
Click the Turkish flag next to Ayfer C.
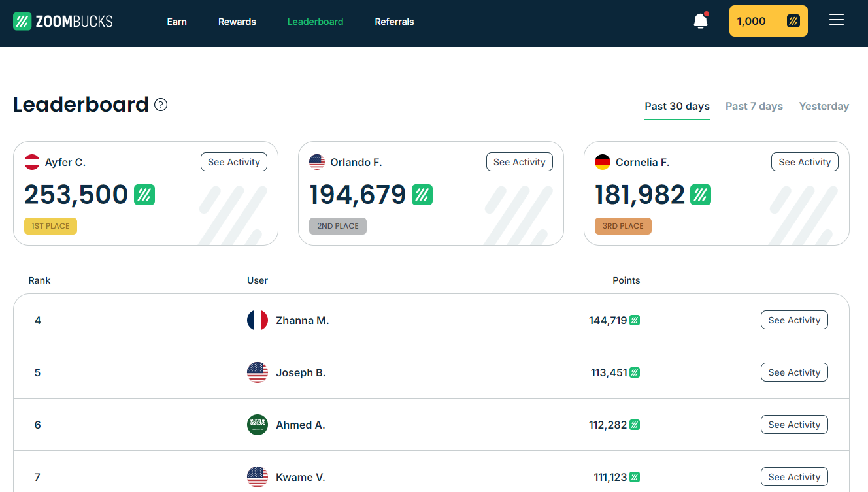[31, 162]
